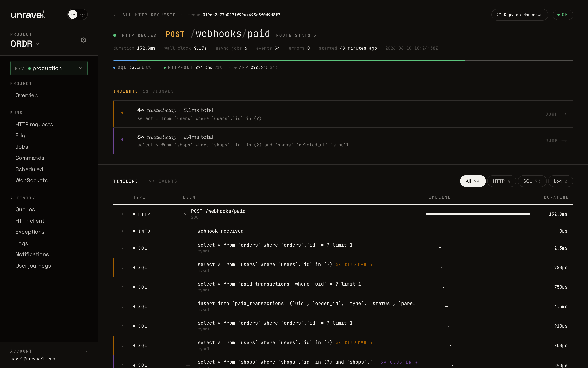The height and width of the screenshot is (368, 588).
Task: Click the unravel logo
Action: pyautogui.click(x=28, y=15)
